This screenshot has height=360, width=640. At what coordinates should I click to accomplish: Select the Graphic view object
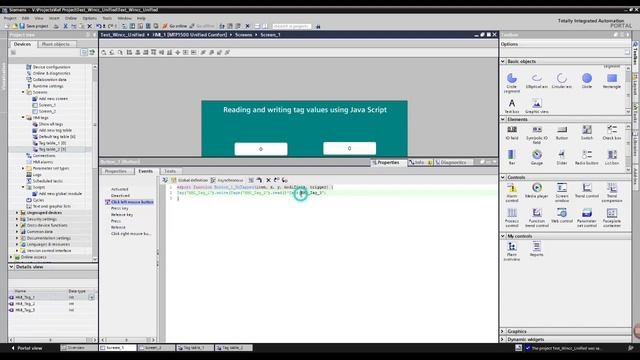(x=536, y=106)
